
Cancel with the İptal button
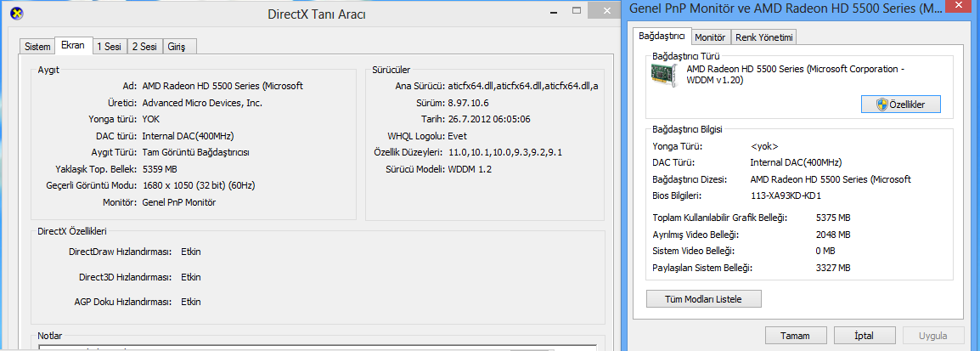coord(864,336)
